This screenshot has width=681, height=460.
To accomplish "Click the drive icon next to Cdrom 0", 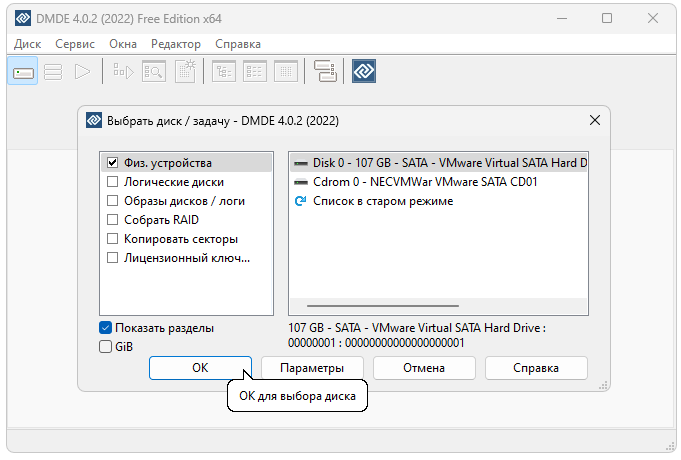I will pos(301,182).
